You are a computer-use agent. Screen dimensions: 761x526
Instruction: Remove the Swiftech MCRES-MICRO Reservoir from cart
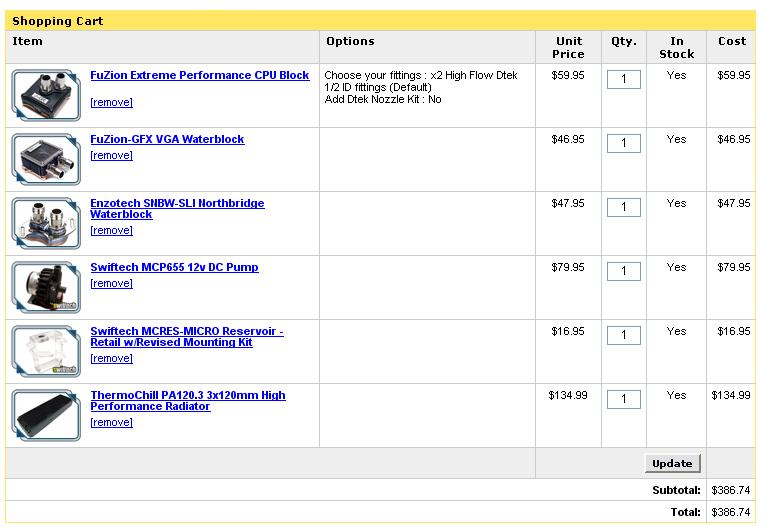(x=111, y=359)
